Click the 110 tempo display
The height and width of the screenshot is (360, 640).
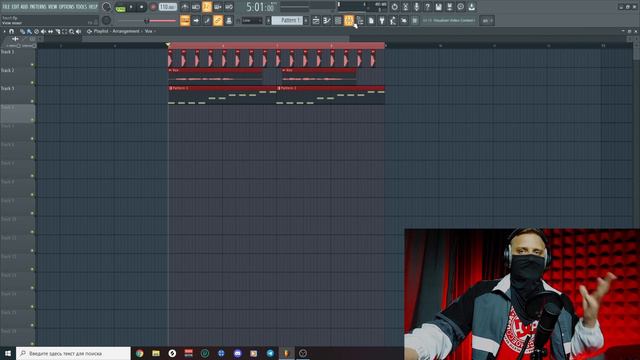168,7
